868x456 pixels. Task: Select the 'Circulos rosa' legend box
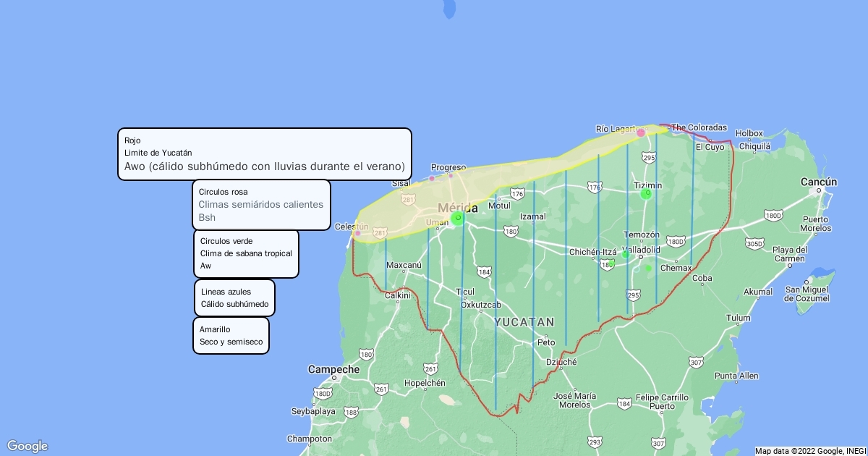tap(261, 205)
